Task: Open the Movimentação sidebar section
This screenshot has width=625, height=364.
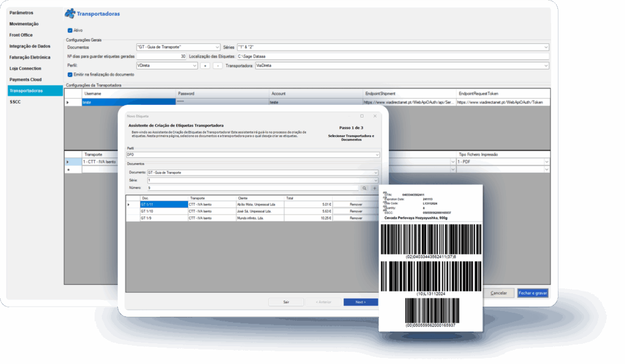Action: (24, 24)
